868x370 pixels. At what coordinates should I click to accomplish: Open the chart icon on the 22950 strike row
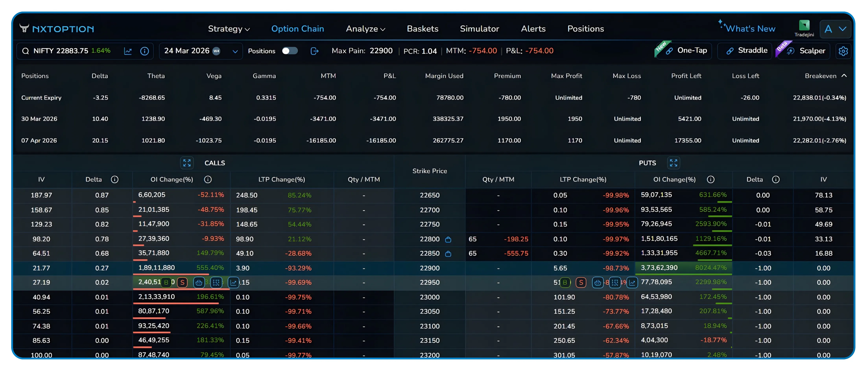coord(234,283)
